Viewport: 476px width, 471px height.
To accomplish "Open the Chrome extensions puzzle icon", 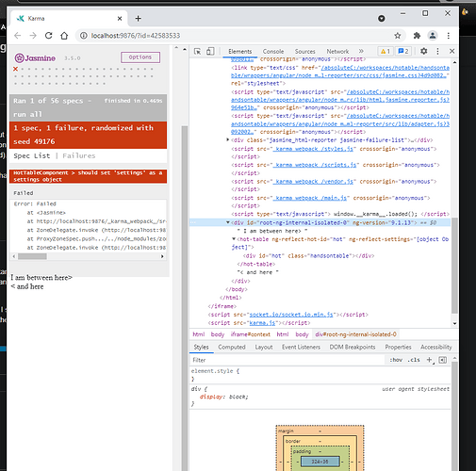I will (417, 36).
